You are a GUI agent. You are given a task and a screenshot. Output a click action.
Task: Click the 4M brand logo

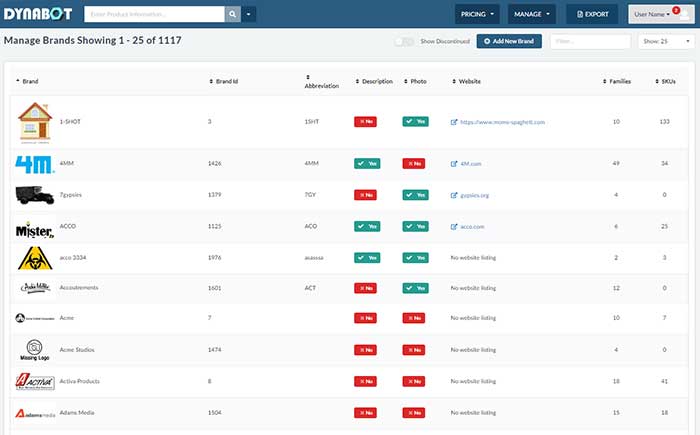(35, 164)
